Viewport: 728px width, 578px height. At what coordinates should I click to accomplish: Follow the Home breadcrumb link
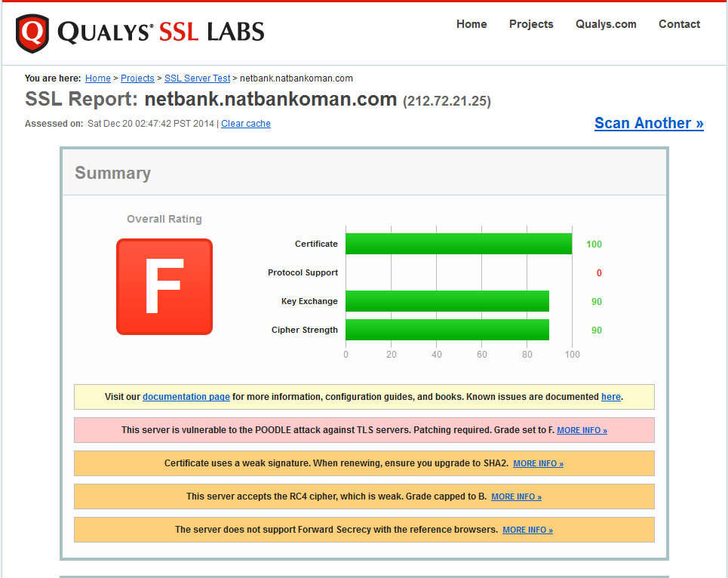[98, 78]
